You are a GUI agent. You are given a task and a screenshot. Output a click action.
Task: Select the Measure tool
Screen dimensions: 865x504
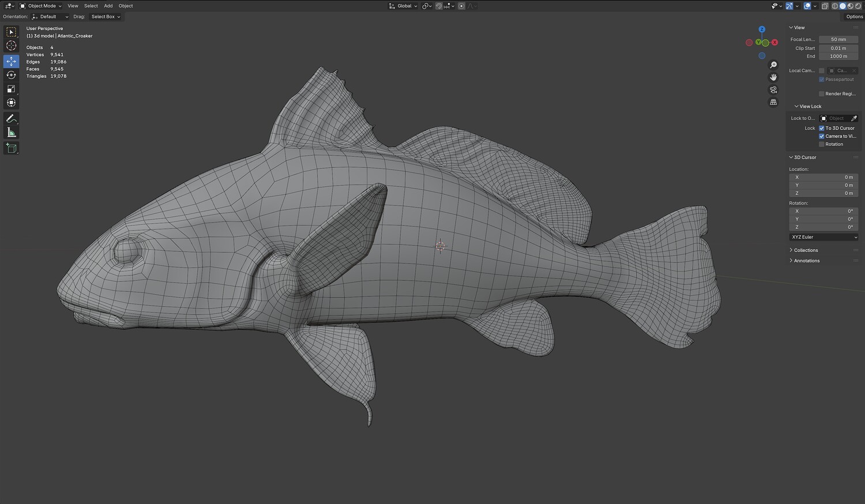pyautogui.click(x=11, y=133)
